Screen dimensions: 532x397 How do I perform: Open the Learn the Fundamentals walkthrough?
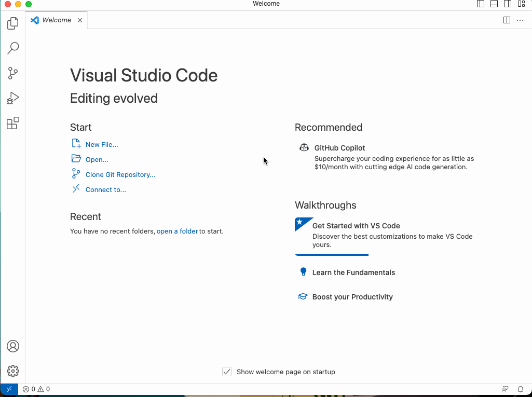(353, 272)
